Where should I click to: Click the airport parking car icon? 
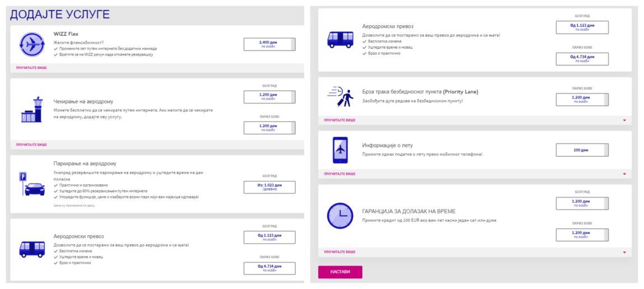31,185
